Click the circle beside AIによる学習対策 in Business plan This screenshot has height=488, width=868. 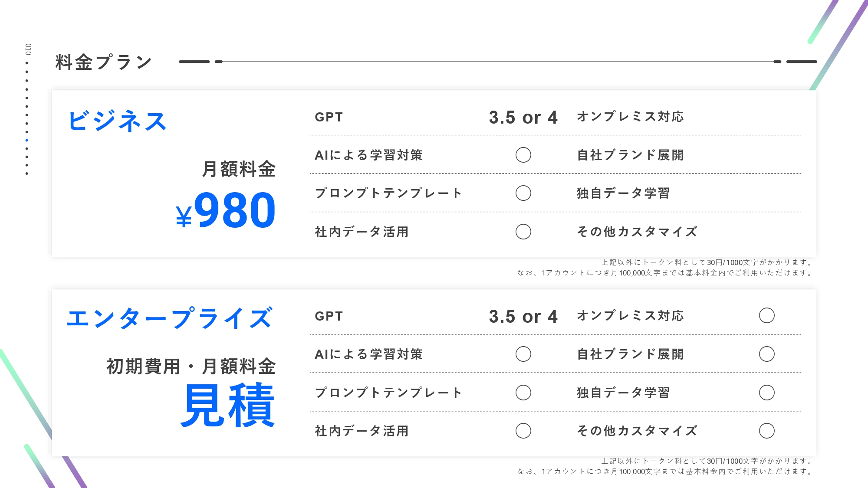(523, 155)
